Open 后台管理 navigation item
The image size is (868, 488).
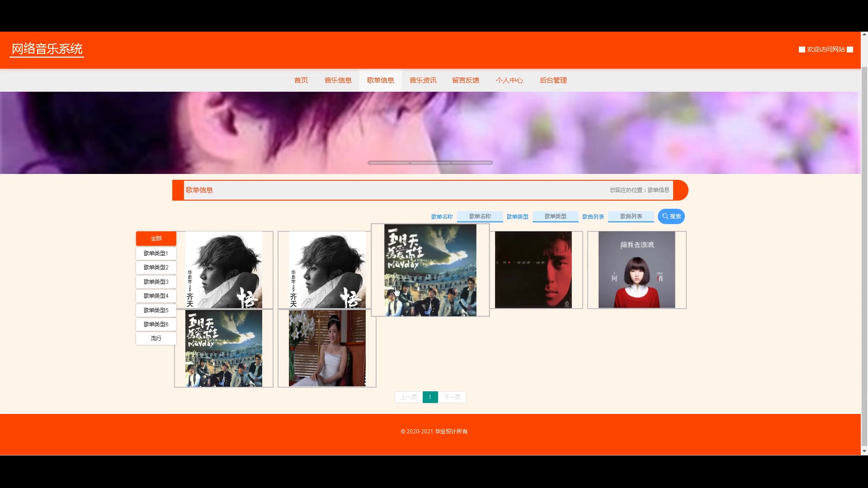[553, 80]
